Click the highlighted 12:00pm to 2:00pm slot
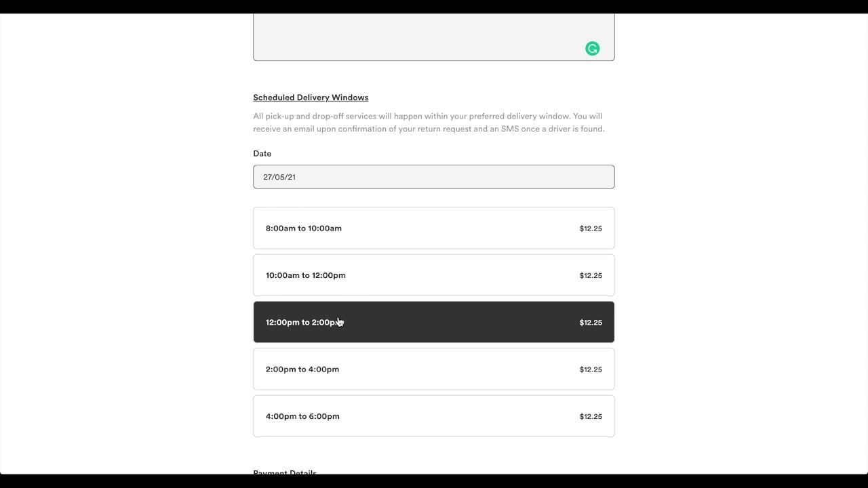 [433, 322]
